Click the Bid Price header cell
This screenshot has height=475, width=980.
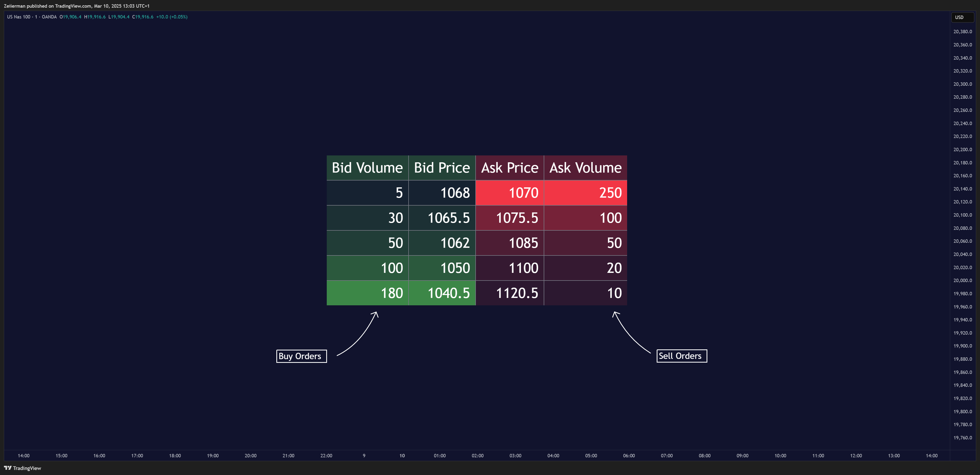click(x=442, y=168)
